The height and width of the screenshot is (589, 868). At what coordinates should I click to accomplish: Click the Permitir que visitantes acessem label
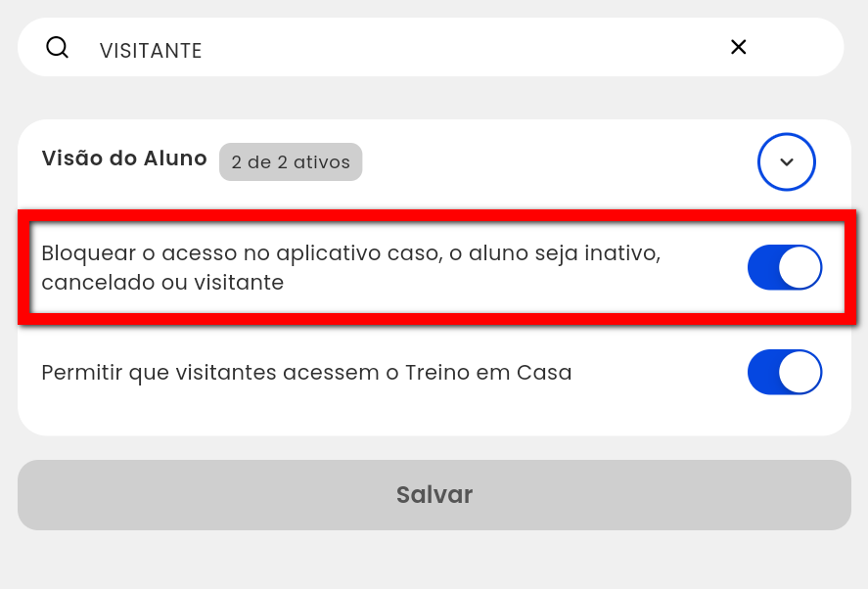(306, 373)
